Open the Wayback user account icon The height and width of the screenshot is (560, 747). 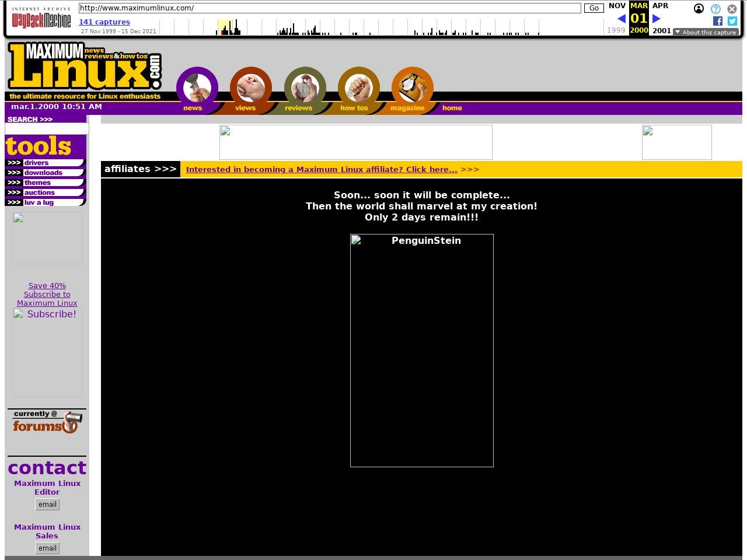[x=699, y=9]
